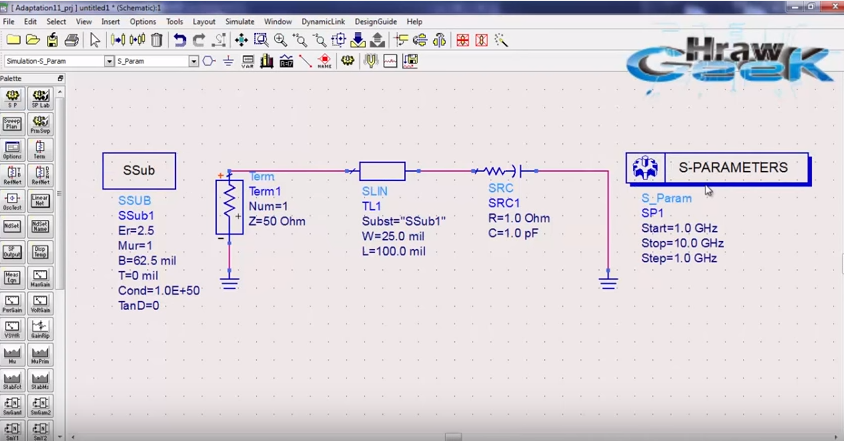
Task: Redo the last undone action
Action: click(x=199, y=40)
